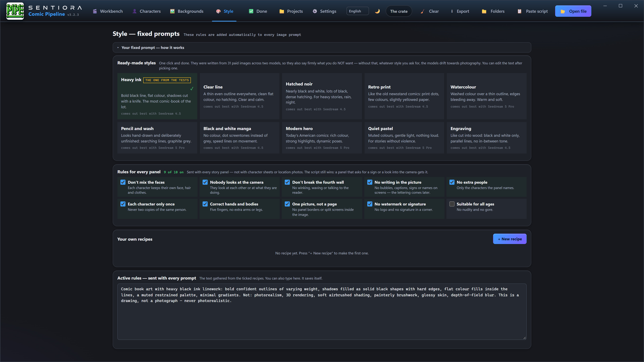Click the Open file folder icon
This screenshot has width=644, height=362.
pyautogui.click(x=562, y=11)
